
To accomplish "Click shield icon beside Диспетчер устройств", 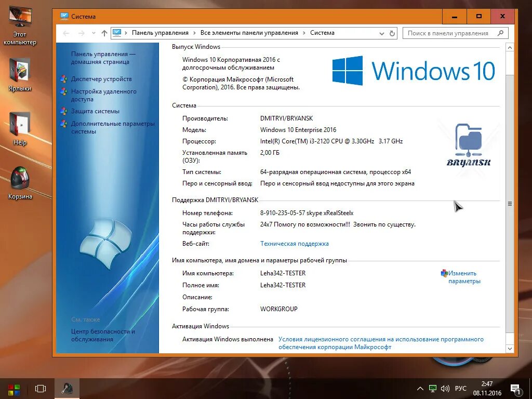I will [x=64, y=79].
